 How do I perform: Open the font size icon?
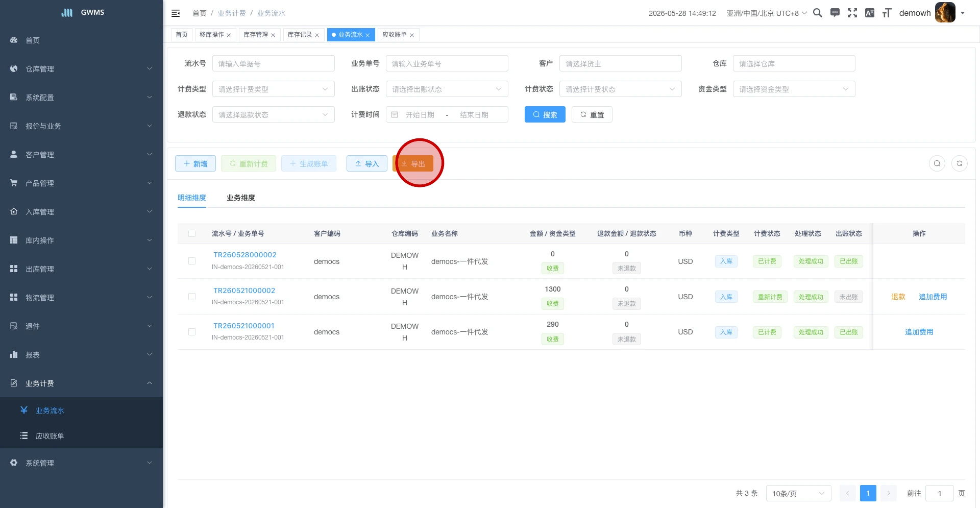pyautogui.click(x=887, y=13)
